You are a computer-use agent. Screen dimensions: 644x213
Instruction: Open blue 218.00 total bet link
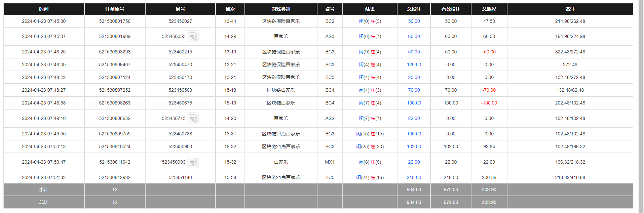pyautogui.click(x=414, y=177)
